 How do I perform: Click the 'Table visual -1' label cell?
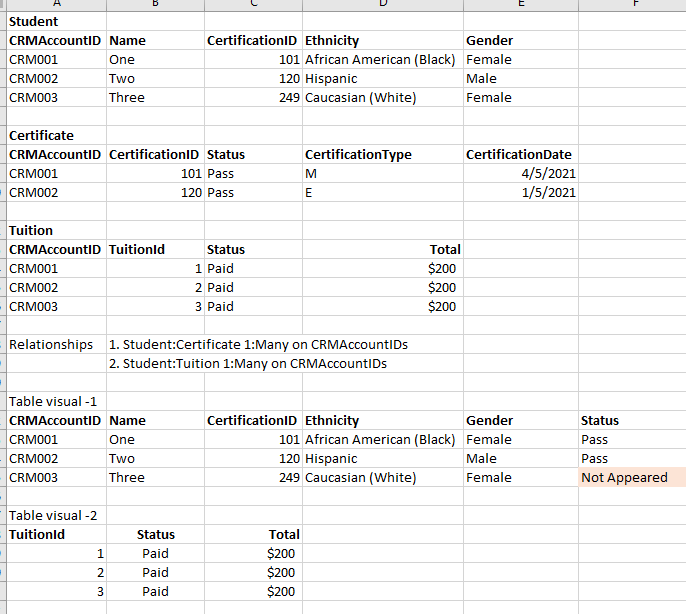(56, 402)
